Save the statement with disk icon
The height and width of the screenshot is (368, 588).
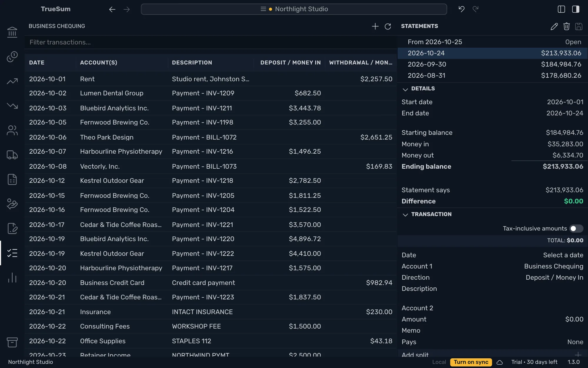point(579,26)
